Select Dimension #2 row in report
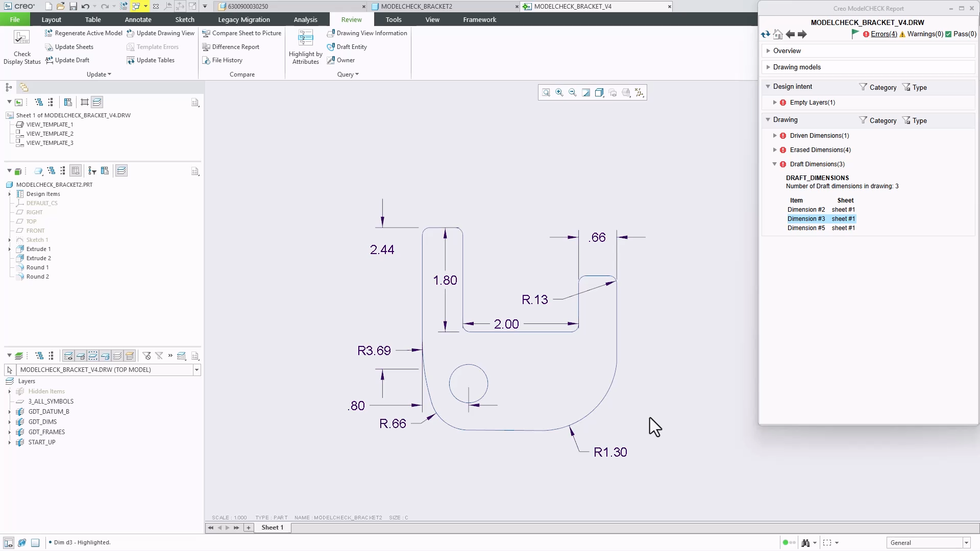 click(x=821, y=210)
